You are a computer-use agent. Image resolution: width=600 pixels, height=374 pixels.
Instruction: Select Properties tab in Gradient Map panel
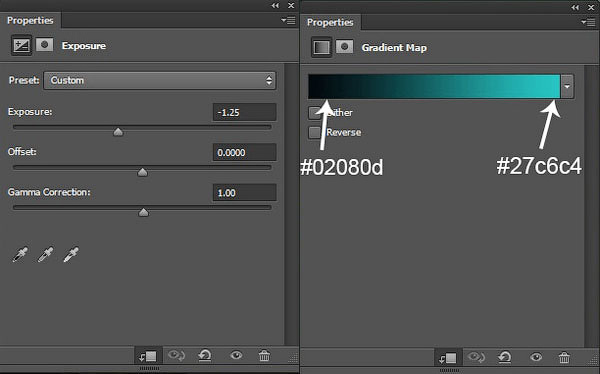click(x=330, y=22)
